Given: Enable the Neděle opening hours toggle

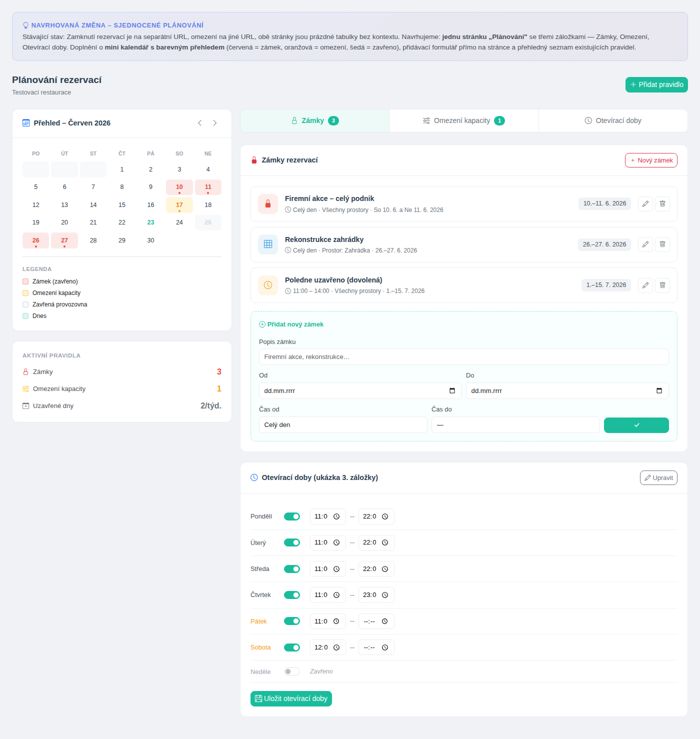Looking at the screenshot, I should [x=292, y=671].
